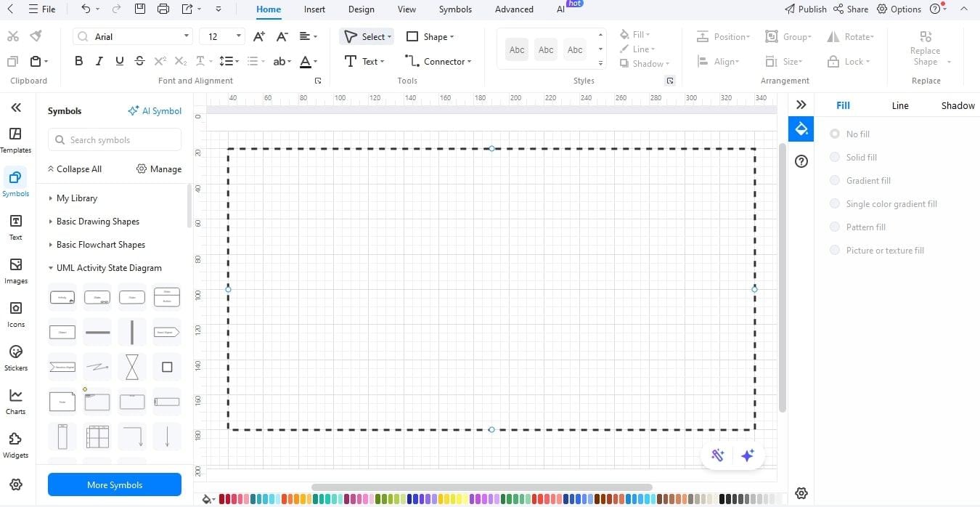Open the Widgets sidebar panel
This screenshot has width=980, height=507.
point(15,445)
